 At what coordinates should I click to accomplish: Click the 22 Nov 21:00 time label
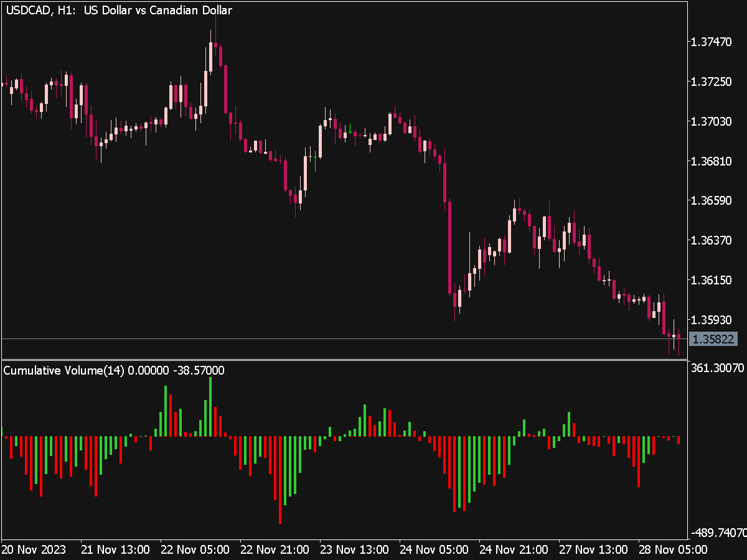(275, 549)
